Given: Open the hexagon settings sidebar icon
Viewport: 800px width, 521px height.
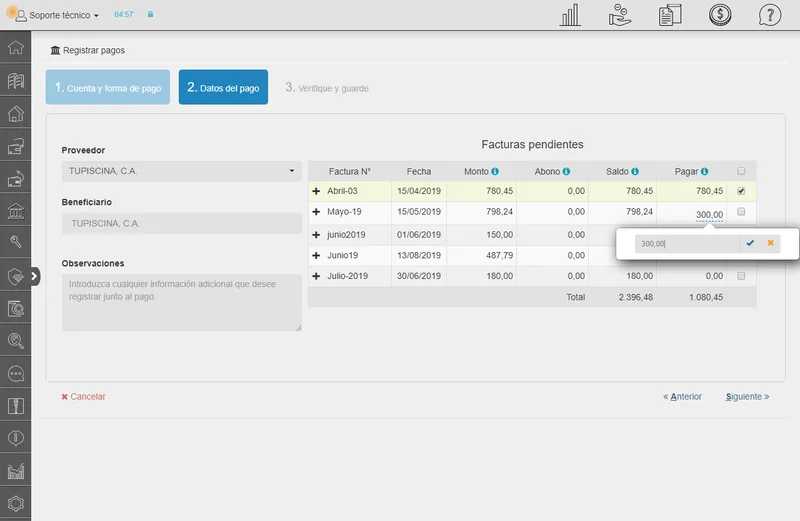Looking at the screenshot, I should tap(15, 504).
